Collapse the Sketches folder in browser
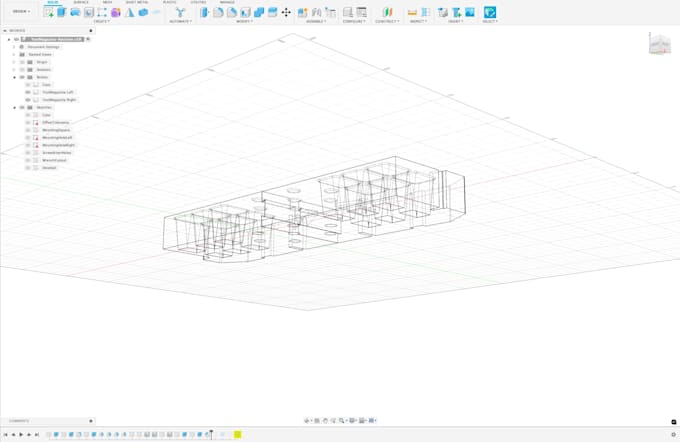Image resolution: width=680 pixels, height=442 pixels. pyautogui.click(x=14, y=107)
